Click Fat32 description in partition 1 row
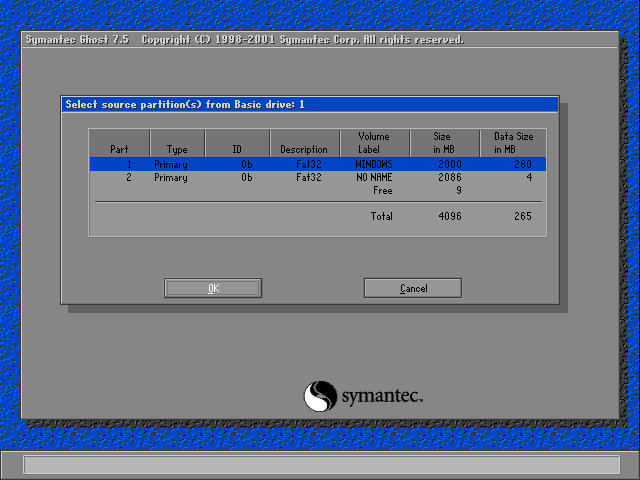This screenshot has height=480, width=640. click(309, 164)
